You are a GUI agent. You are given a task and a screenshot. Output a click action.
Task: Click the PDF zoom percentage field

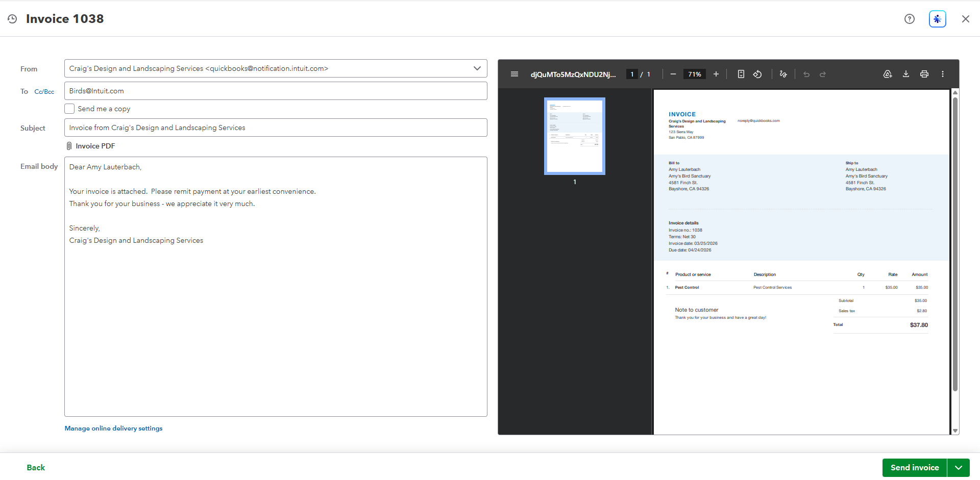[695, 74]
